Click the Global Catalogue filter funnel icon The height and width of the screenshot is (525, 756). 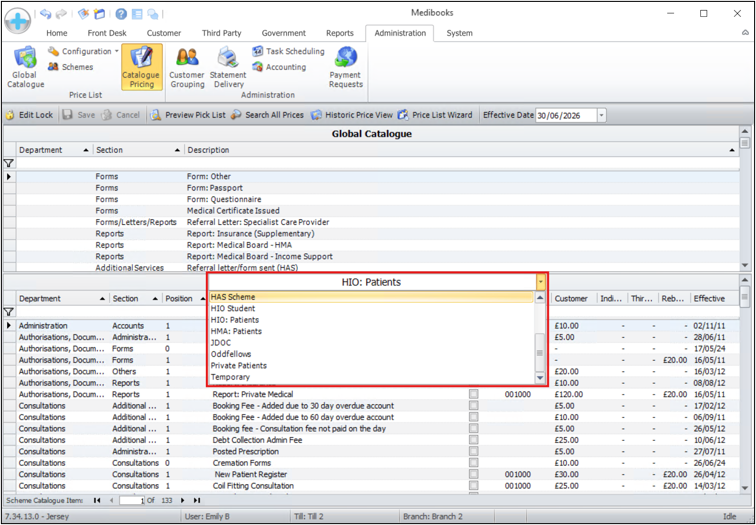[9, 163]
